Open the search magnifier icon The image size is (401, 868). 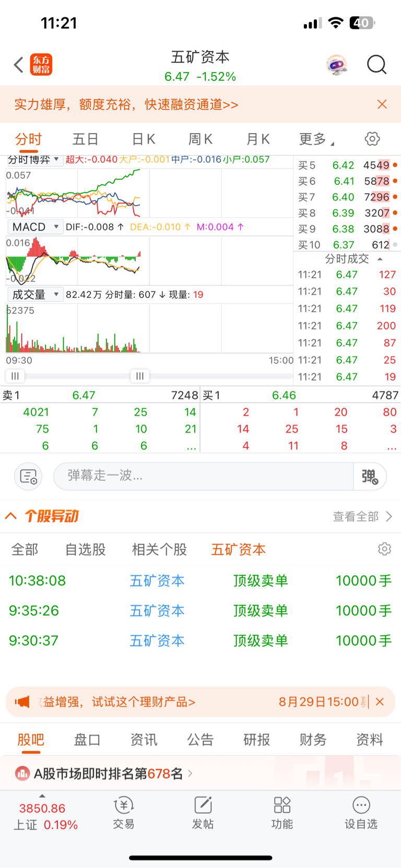tap(376, 65)
